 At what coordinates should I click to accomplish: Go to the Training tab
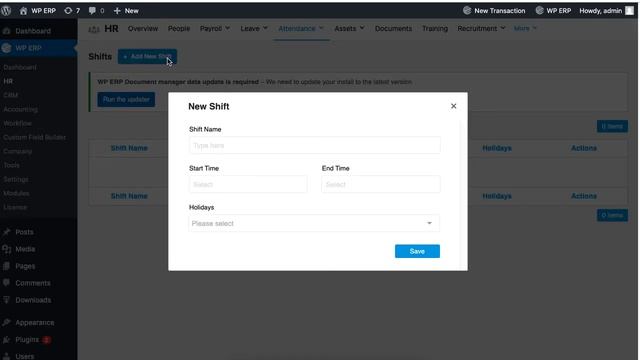pyautogui.click(x=435, y=29)
